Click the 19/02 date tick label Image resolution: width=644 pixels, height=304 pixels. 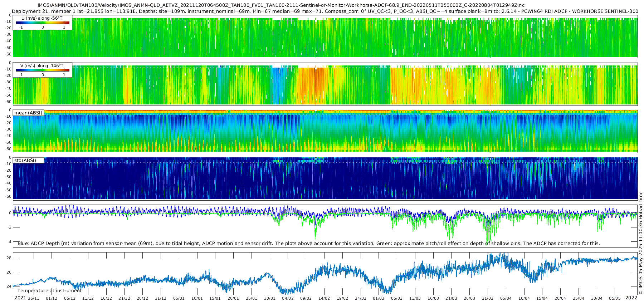(x=342, y=298)
